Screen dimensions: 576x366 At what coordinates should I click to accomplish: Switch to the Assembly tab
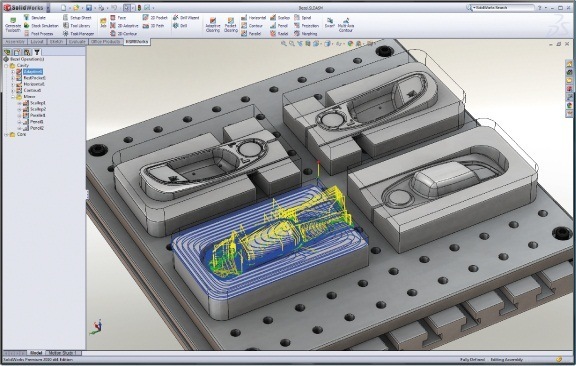point(15,42)
